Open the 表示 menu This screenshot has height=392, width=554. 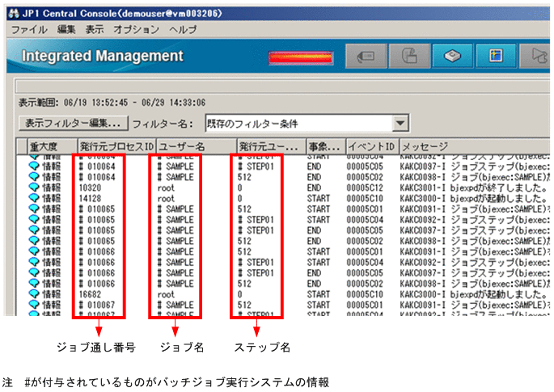point(95,30)
